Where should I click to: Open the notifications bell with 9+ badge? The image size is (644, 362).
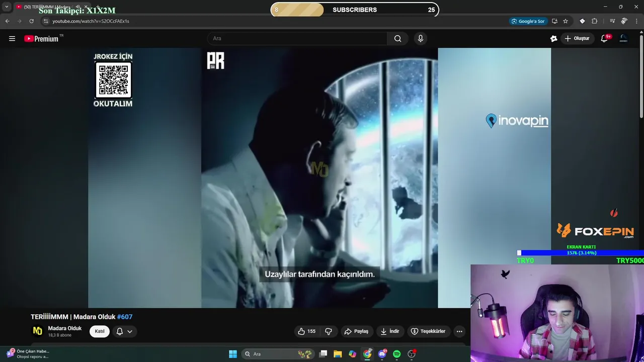pyautogui.click(x=605, y=38)
